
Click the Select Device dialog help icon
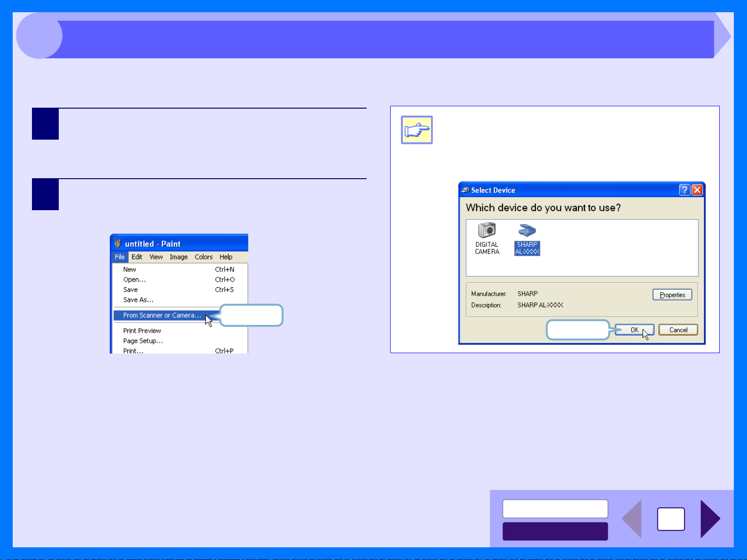pyautogui.click(x=684, y=189)
